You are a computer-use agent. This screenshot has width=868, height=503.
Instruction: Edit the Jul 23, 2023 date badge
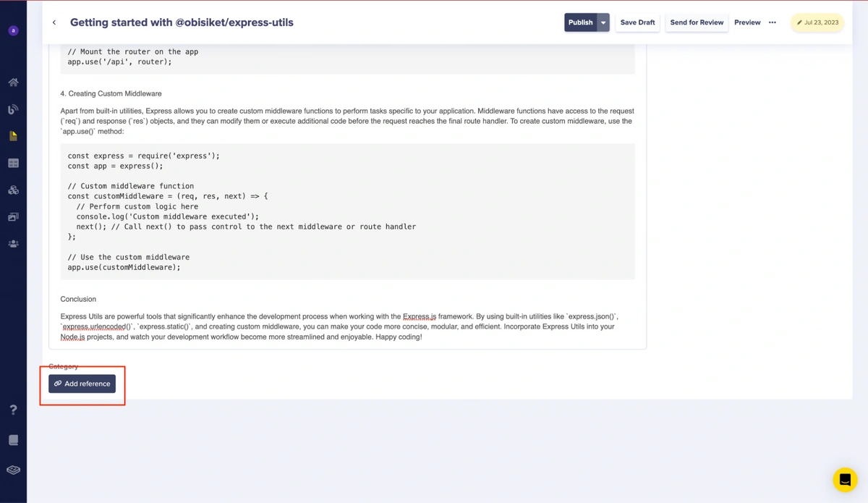[x=817, y=22]
